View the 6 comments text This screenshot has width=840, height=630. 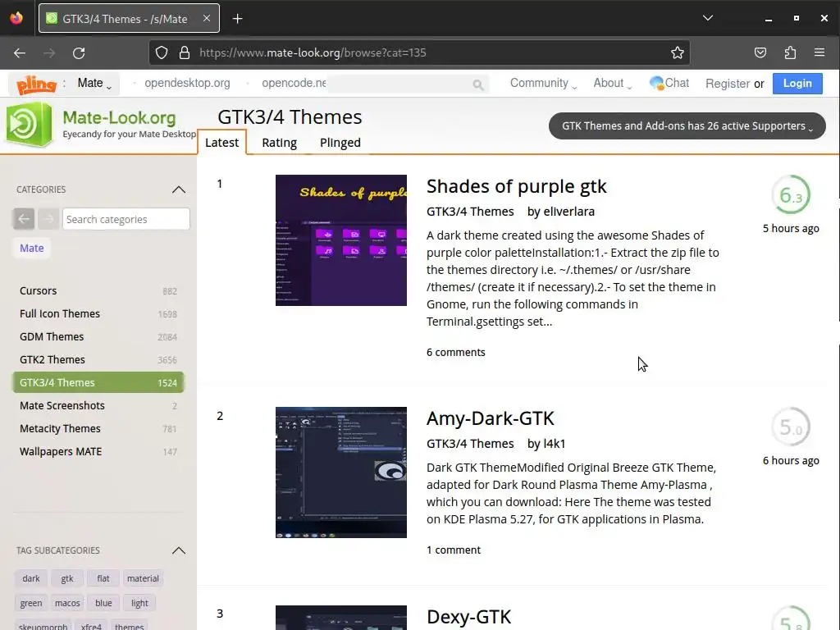(x=456, y=353)
